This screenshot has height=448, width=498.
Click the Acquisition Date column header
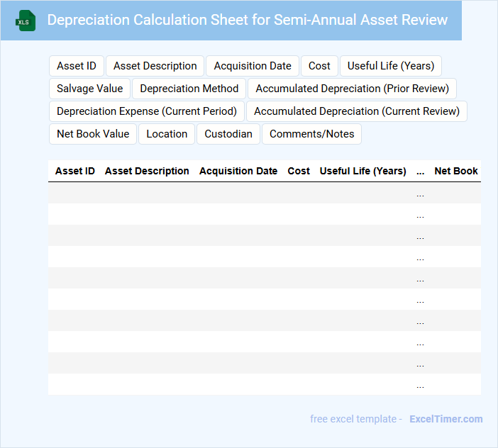(238, 171)
